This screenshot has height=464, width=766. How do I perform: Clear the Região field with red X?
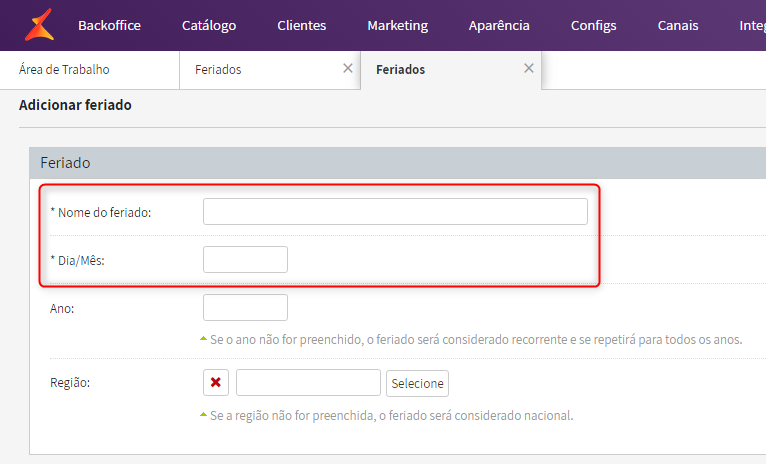[216, 382]
